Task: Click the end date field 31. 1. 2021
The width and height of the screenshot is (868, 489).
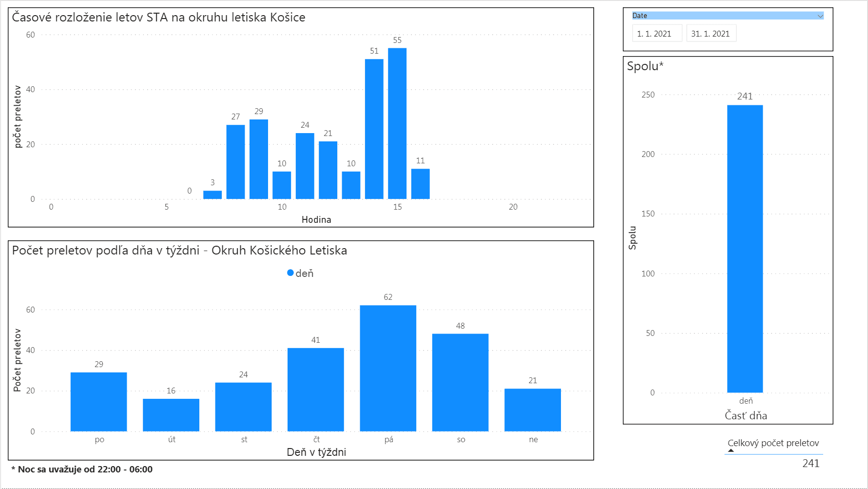Action: point(711,34)
